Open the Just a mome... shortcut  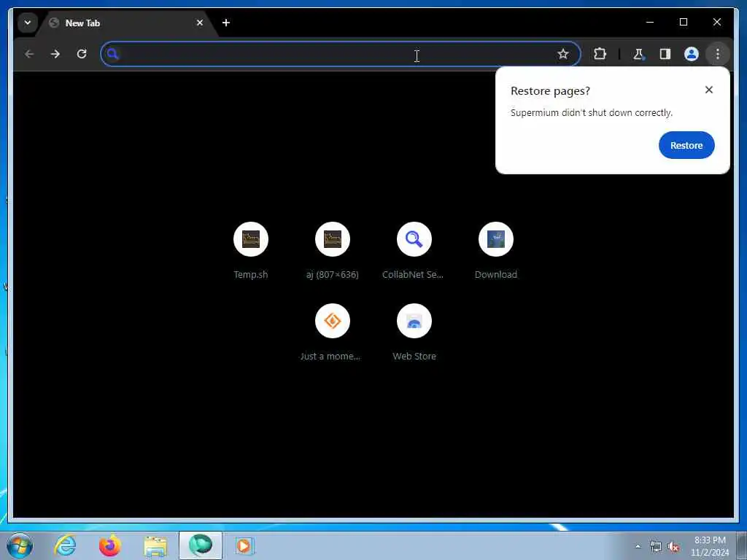(x=333, y=332)
